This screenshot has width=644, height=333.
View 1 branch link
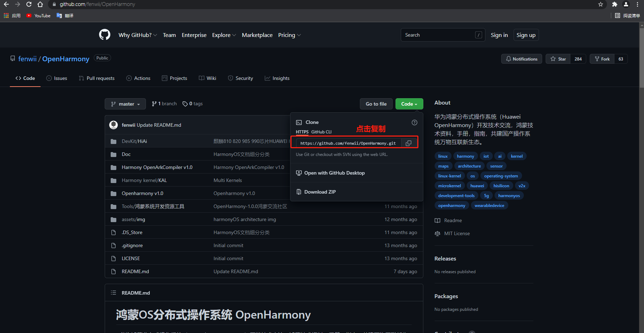pos(164,103)
